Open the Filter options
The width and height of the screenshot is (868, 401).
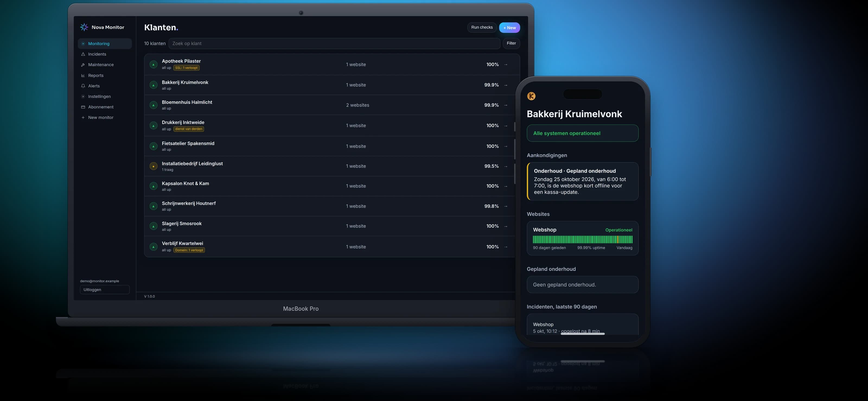pos(511,43)
